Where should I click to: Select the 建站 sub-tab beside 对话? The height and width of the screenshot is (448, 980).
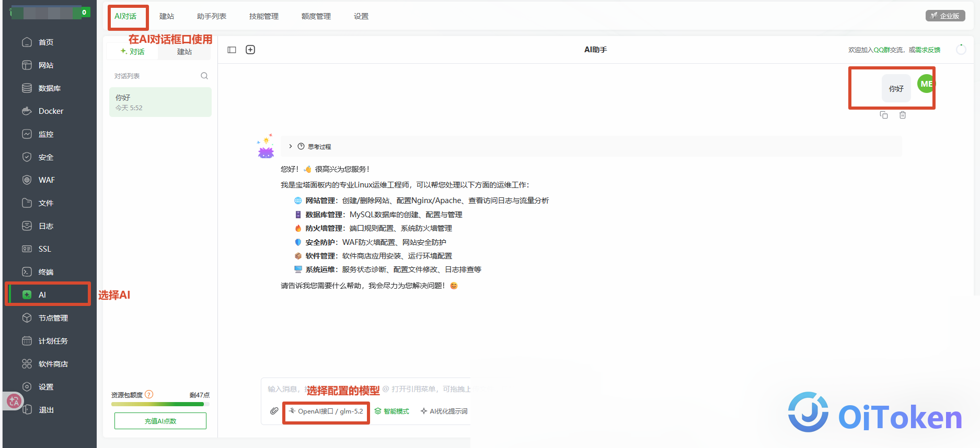[x=185, y=52]
